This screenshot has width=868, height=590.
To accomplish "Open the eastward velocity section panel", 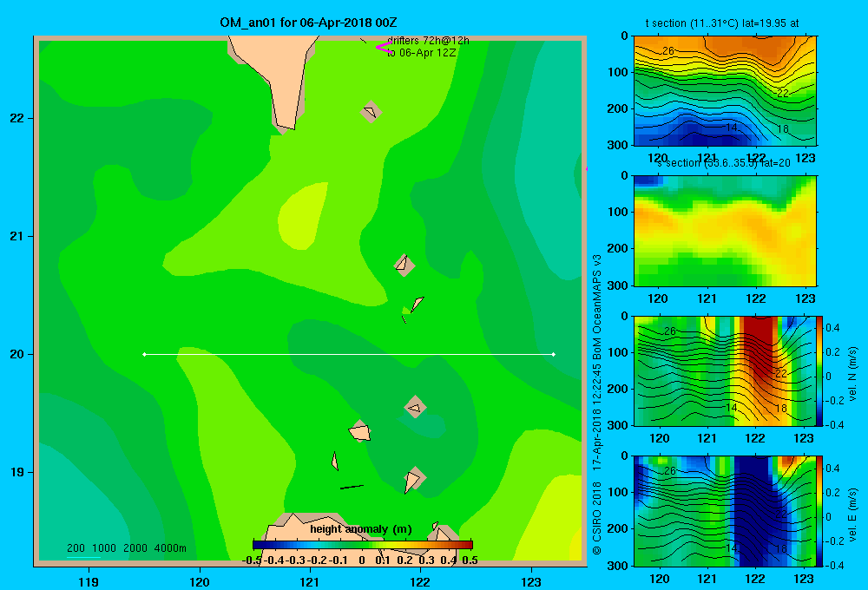I will [x=725, y=511].
